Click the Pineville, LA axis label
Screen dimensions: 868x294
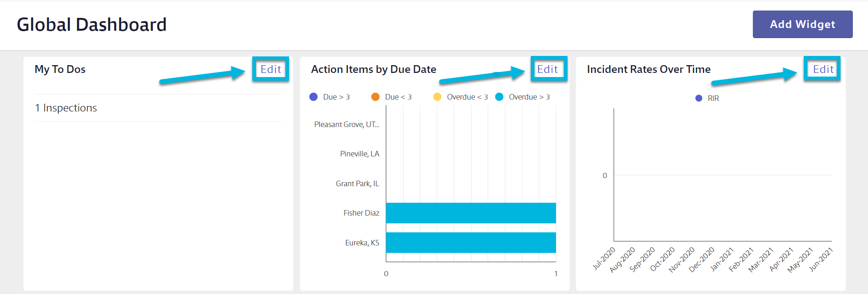click(360, 154)
